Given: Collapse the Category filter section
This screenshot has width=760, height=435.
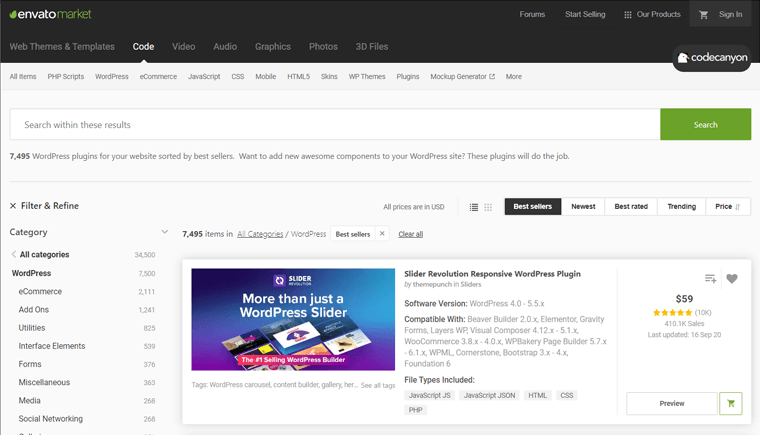Looking at the screenshot, I should (164, 232).
